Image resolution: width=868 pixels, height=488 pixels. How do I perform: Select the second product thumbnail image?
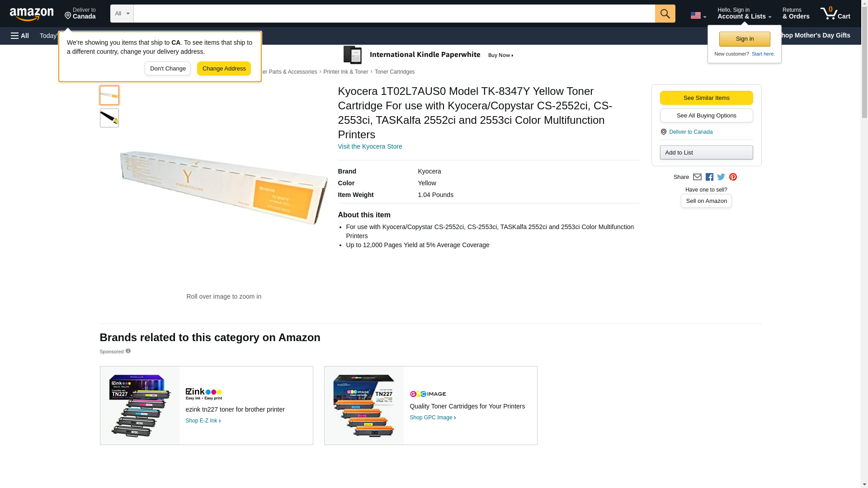(109, 118)
